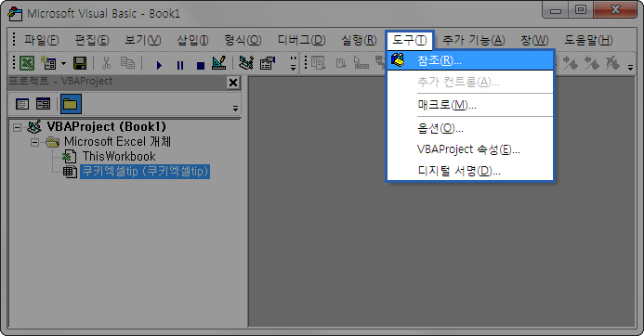Screen dimensions: 644x336
Task: Open the 실행(R) menu
Action: (x=359, y=40)
